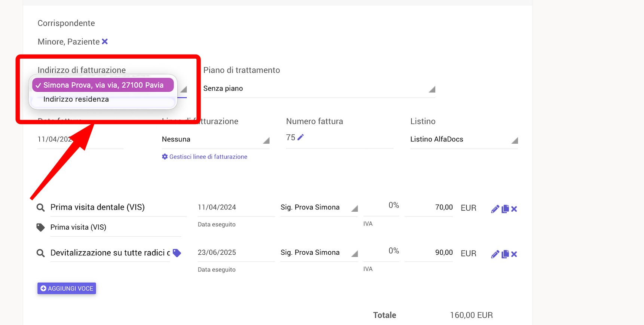Screen dimensions: 644x325
Task: Click the AGGIUNGI VOCE button
Action: pos(67,288)
